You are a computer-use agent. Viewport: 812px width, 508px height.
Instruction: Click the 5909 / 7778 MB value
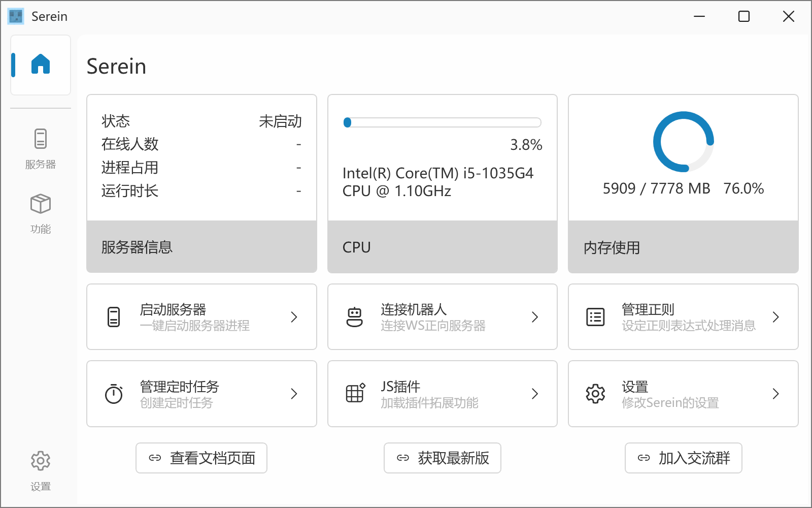point(656,188)
